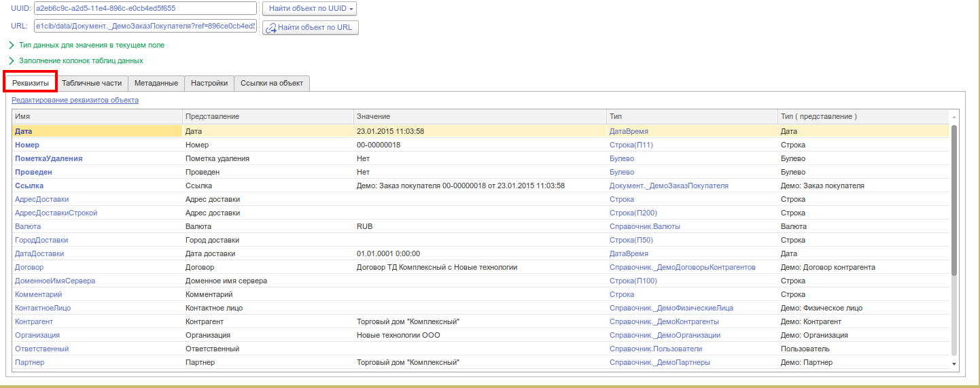This screenshot has width=980, height=388.
Task: Open Редактирование реквизитов объекта link
Action: coord(75,100)
